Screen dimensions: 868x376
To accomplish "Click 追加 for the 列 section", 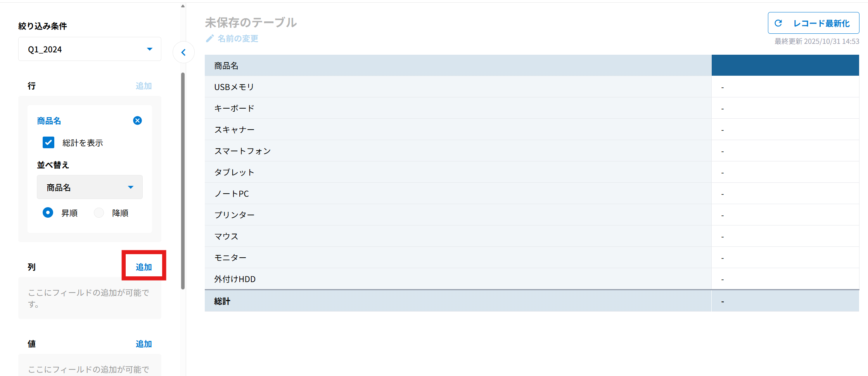I will tap(144, 267).
